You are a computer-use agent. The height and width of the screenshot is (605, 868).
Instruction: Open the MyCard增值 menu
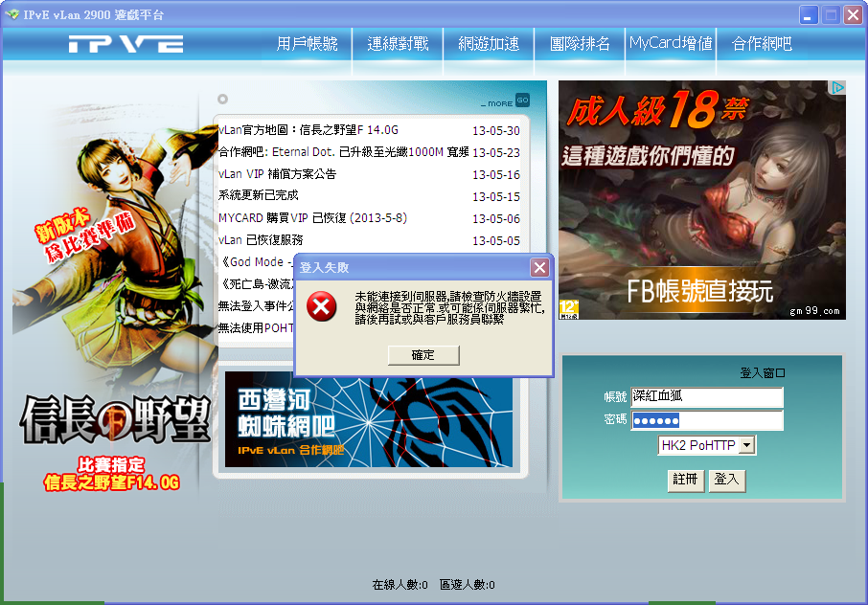point(671,43)
